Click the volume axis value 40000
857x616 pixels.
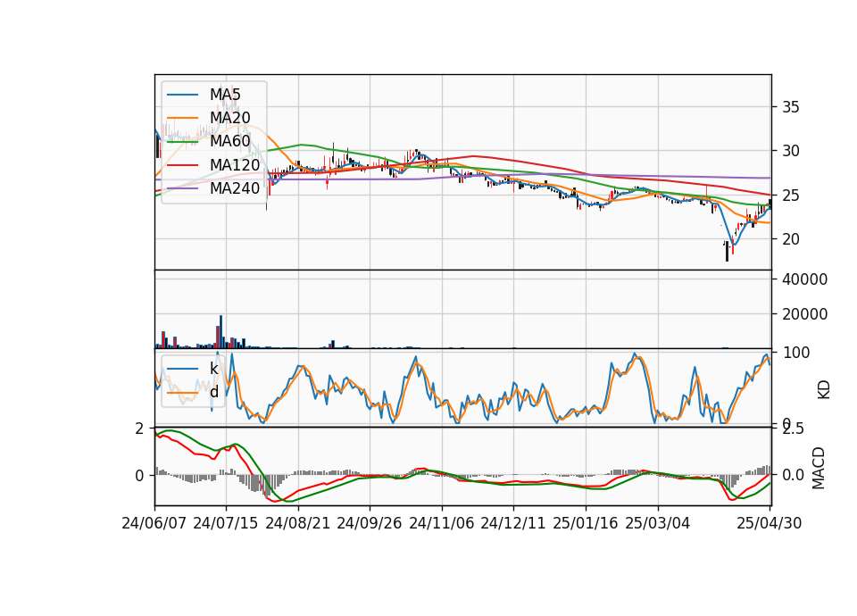[x=804, y=279]
